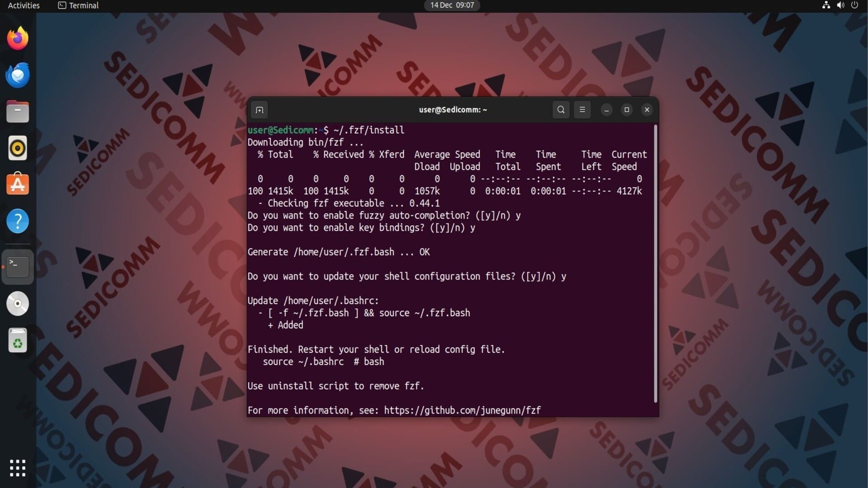This screenshot has height=488, width=868.
Task: Click the Terminal icon in dock
Action: [18, 267]
